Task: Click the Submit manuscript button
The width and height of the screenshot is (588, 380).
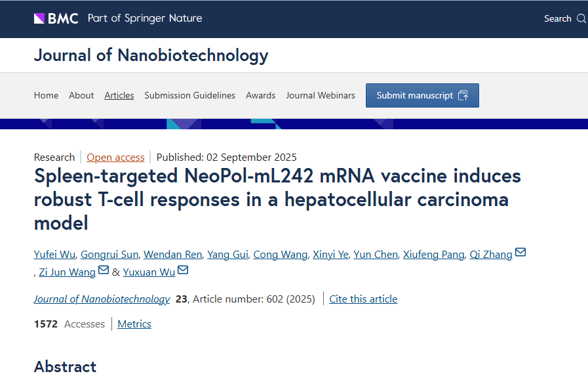Action: [x=422, y=95]
